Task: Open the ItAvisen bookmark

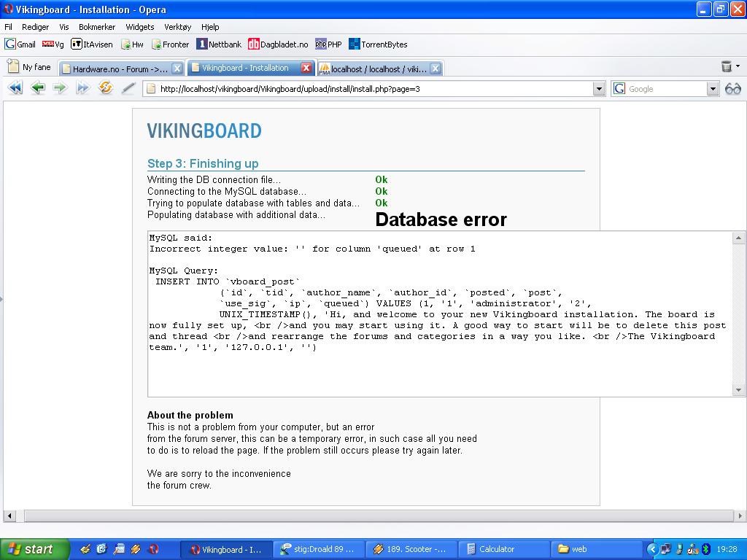Action: pyautogui.click(x=92, y=44)
